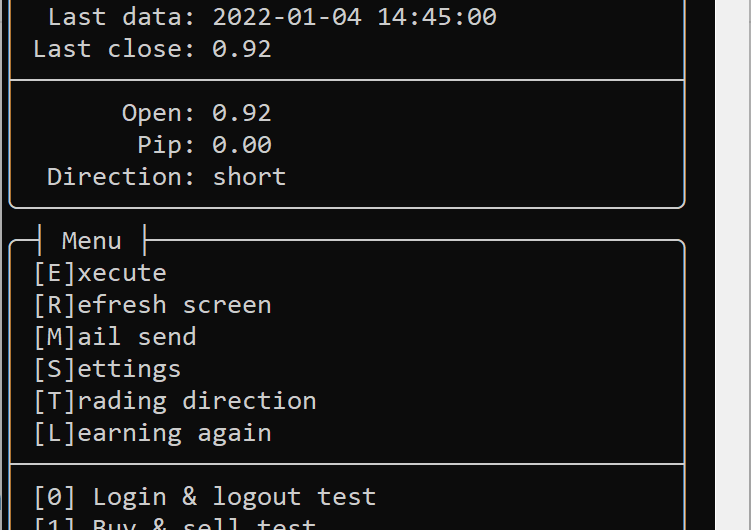Viewport: 751px width, 530px height.
Task: Open the [S]ettings menu entry
Action: point(107,370)
